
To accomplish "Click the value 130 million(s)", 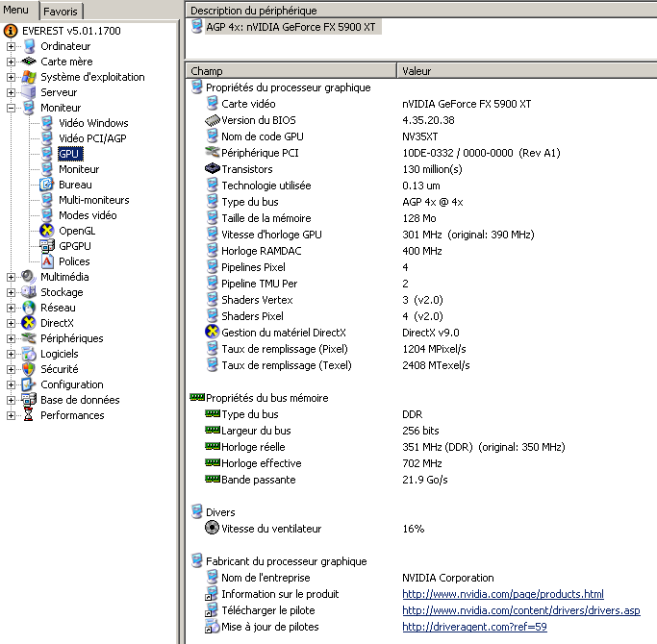I will click(432, 169).
